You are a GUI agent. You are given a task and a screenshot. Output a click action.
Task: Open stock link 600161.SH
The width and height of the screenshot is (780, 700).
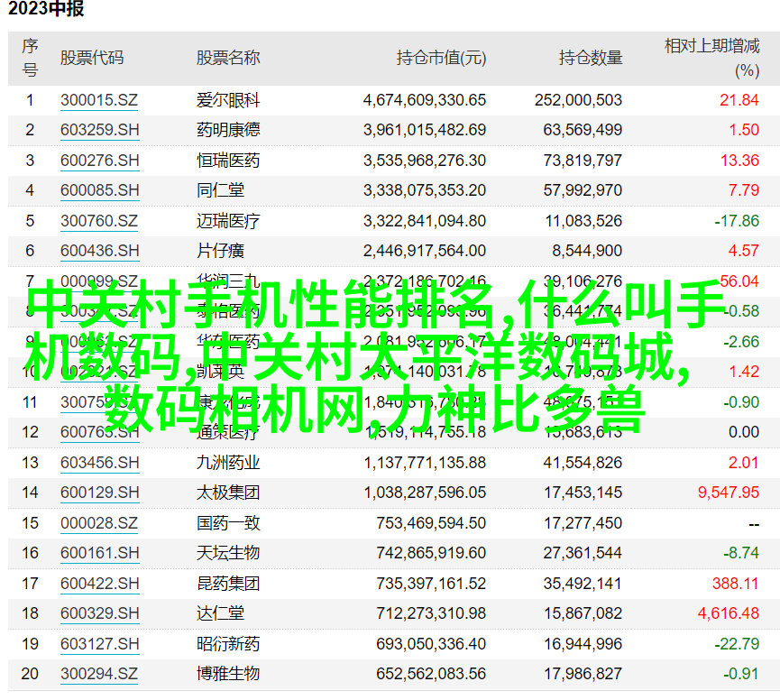(x=99, y=553)
